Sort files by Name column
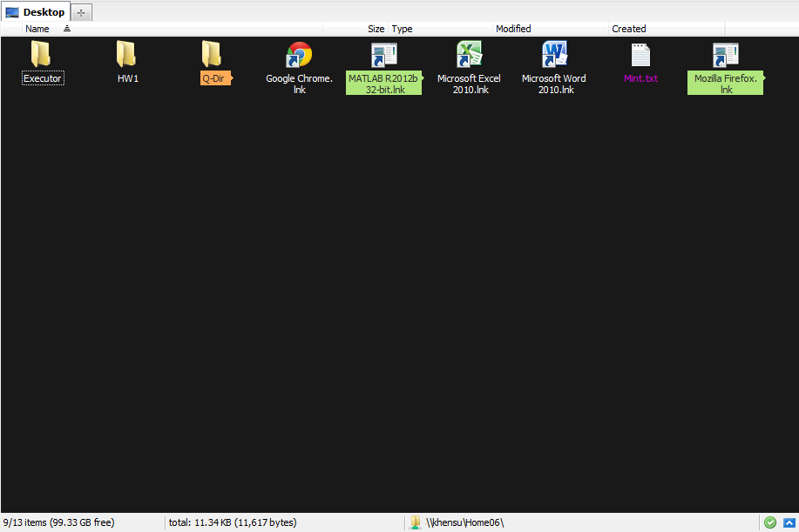Screen dimensions: 799x532 pyautogui.click(x=37, y=29)
